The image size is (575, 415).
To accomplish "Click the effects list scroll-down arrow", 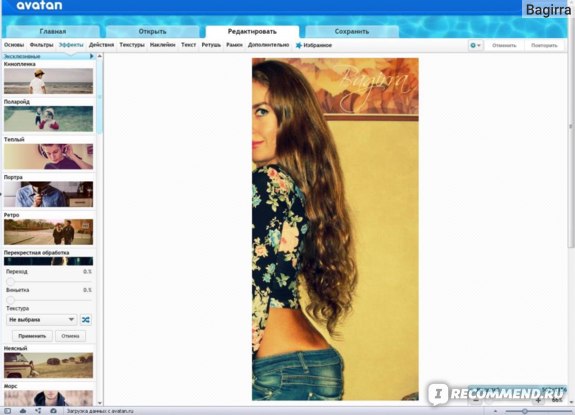I will [100, 403].
